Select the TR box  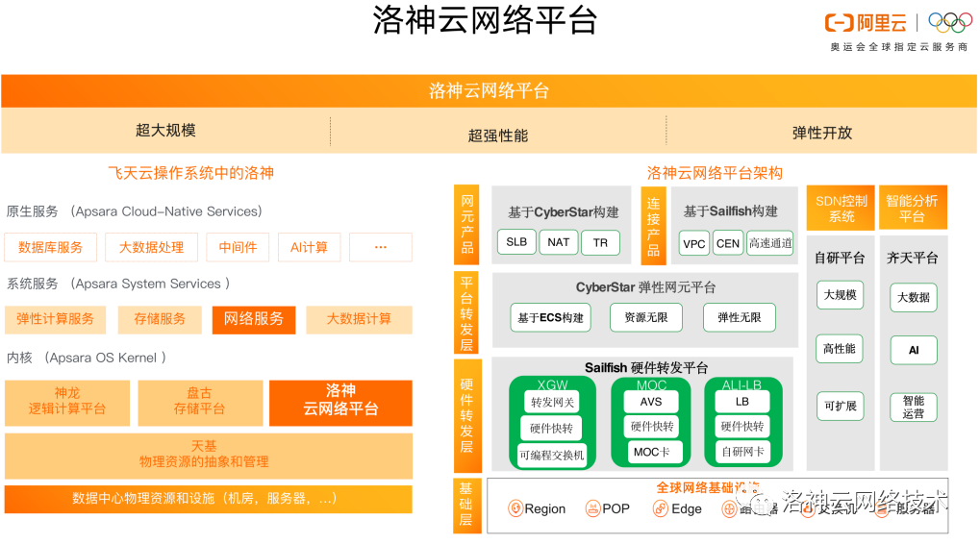point(601,242)
